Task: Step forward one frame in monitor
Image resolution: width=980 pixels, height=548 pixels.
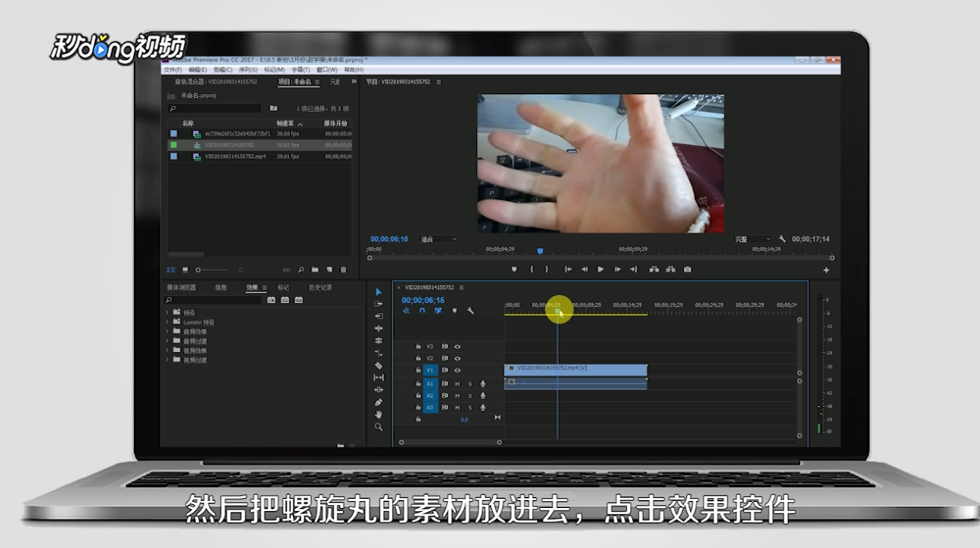Action: [617, 269]
